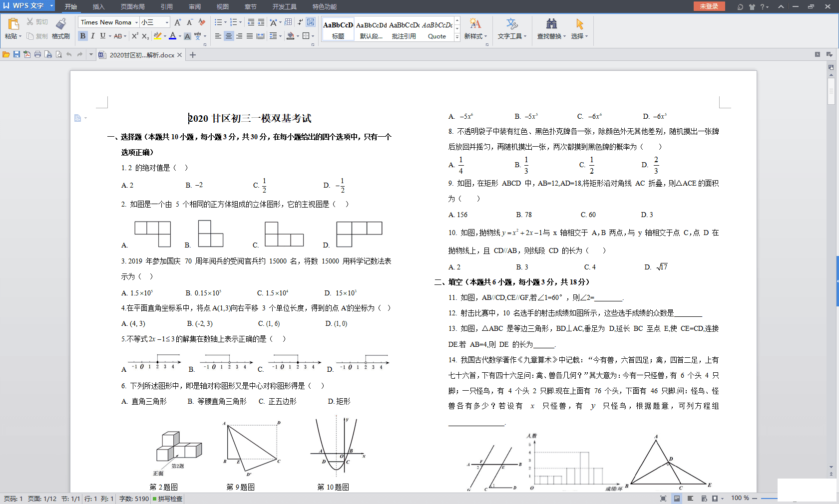Image resolution: width=839 pixels, height=504 pixels.
Task: Apply the 标题 heading style
Action: click(x=338, y=30)
